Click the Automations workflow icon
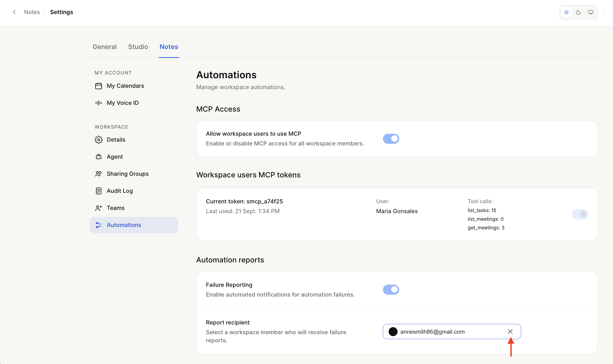Screen dimensions: 613x364 (x=99, y=225)
